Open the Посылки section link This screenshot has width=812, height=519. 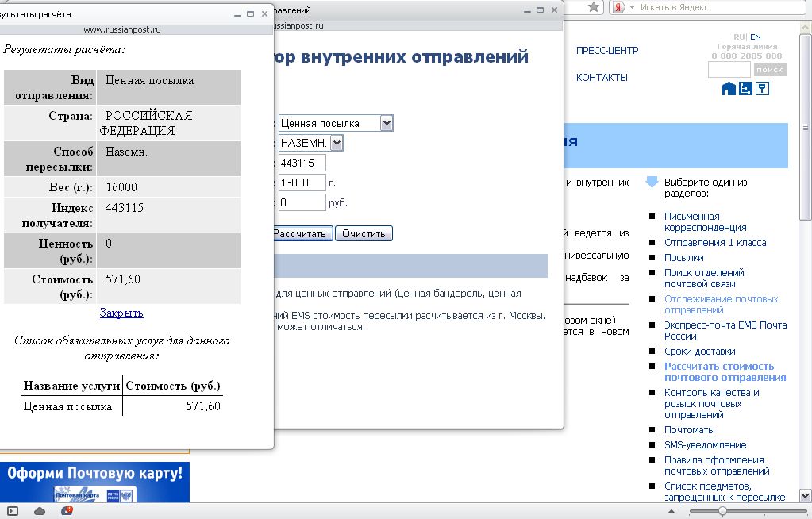[x=683, y=257]
